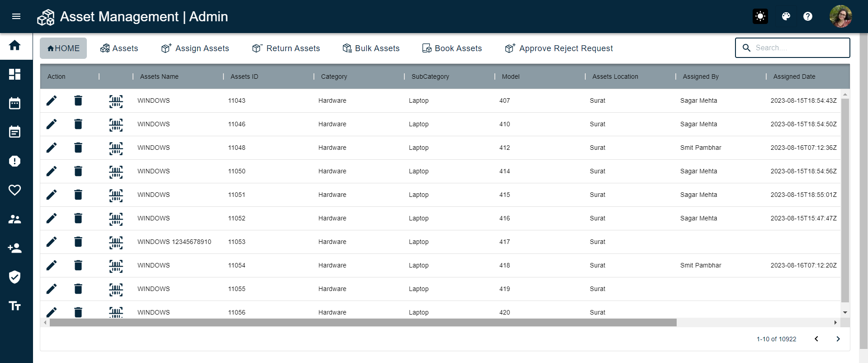Open the shield verified icon in the sidebar
This screenshot has width=868, height=363.
[x=15, y=277]
